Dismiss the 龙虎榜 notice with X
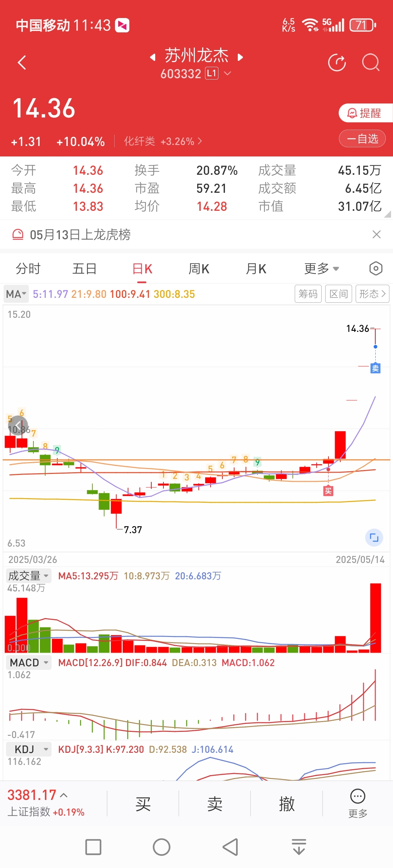Screen dimensions: 393x868 [x=377, y=234]
